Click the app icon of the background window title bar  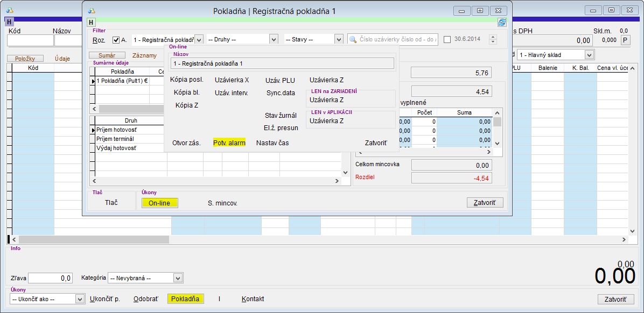[x=10, y=10]
